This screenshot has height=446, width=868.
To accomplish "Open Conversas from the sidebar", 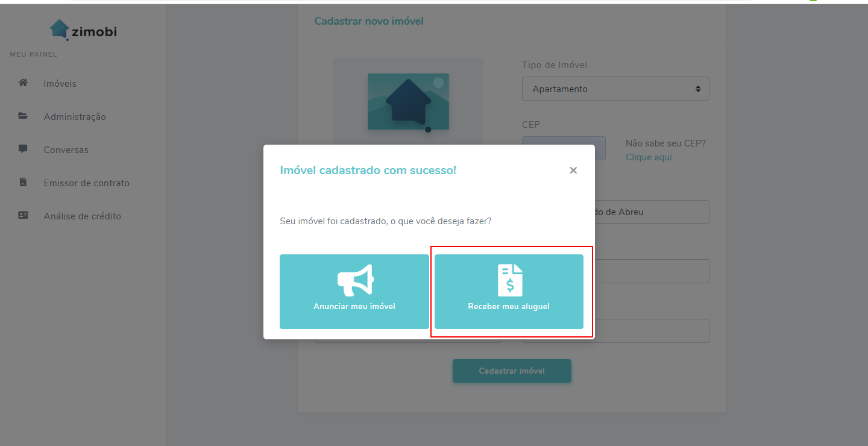I will click(66, 150).
